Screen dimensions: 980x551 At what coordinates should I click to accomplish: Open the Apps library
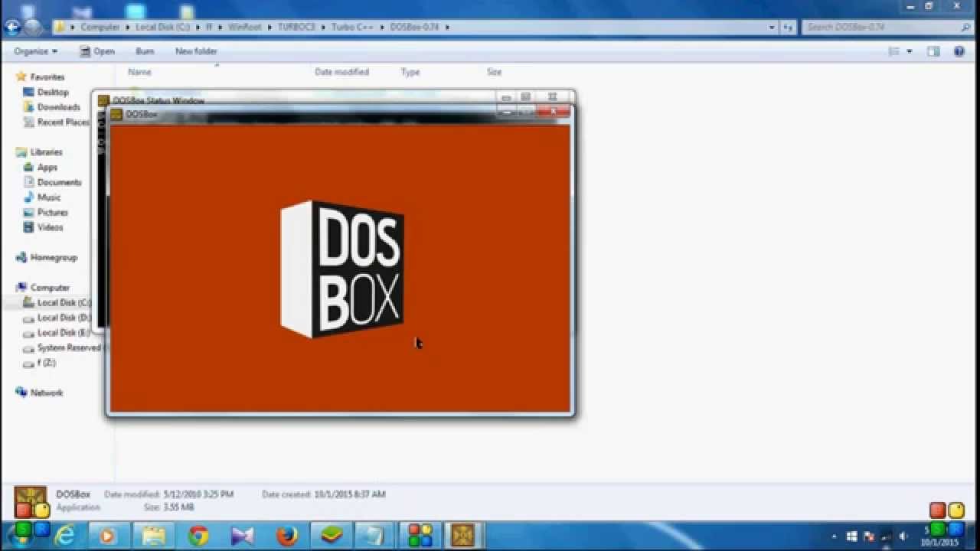[x=47, y=168]
